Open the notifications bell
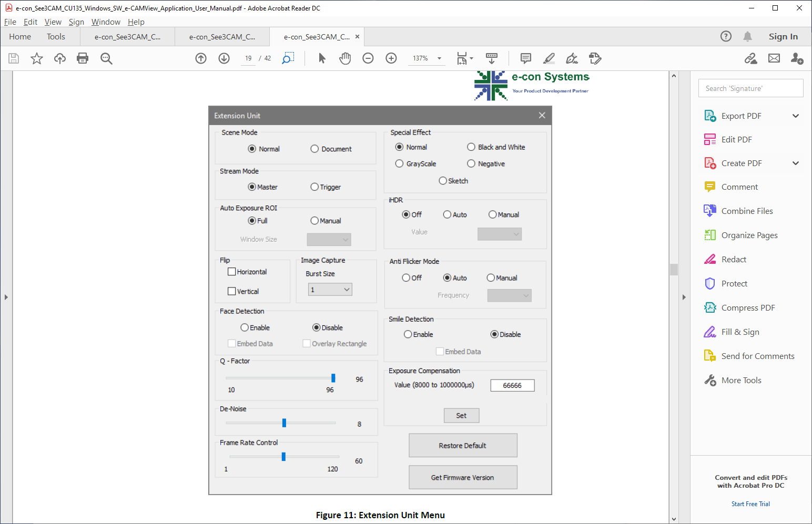812x524 pixels. pyautogui.click(x=747, y=36)
